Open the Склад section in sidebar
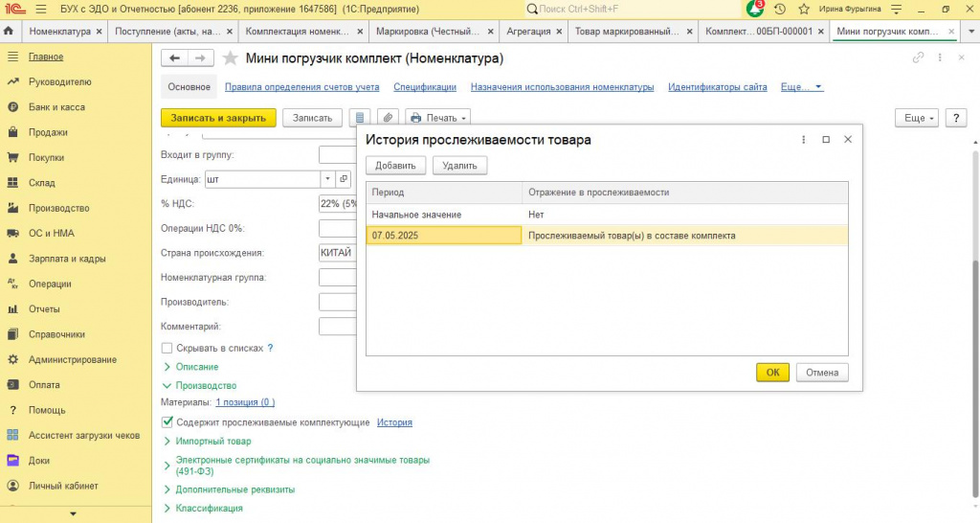The image size is (980, 523). point(41,183)
